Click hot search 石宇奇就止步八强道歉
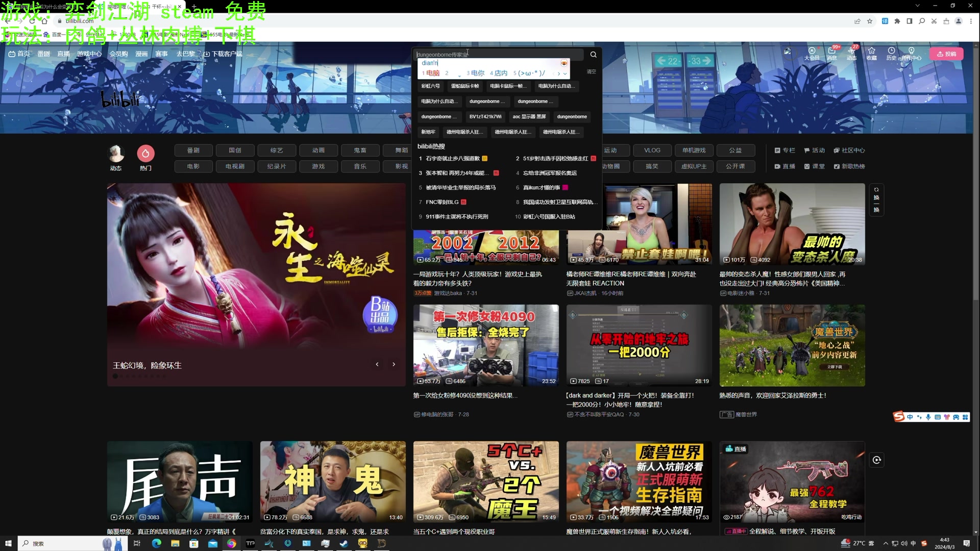Screen dimensions: 980x551 coord(453,159)
